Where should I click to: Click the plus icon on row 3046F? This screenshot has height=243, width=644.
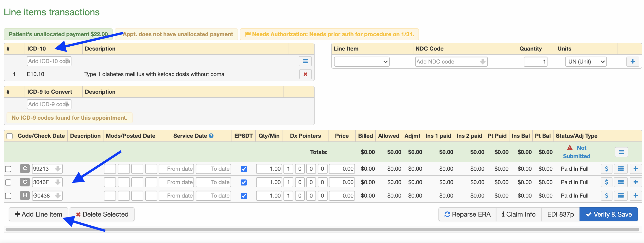(635, 182)
